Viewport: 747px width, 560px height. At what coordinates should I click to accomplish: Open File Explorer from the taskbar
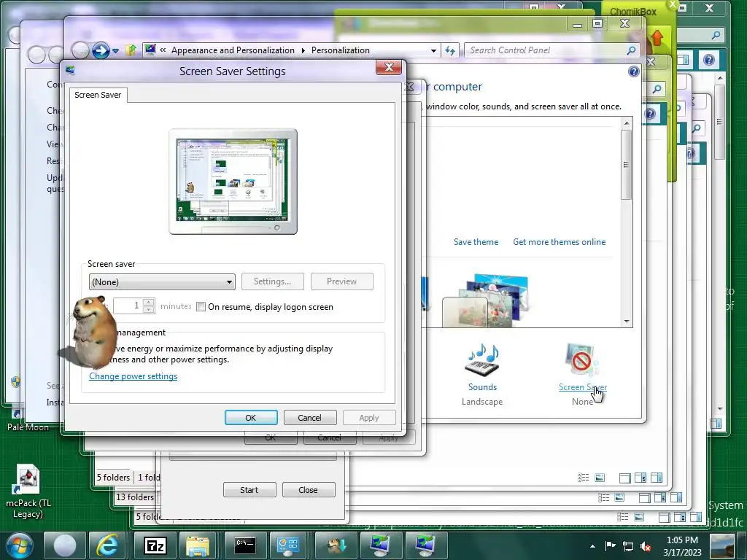click(198, 545)
